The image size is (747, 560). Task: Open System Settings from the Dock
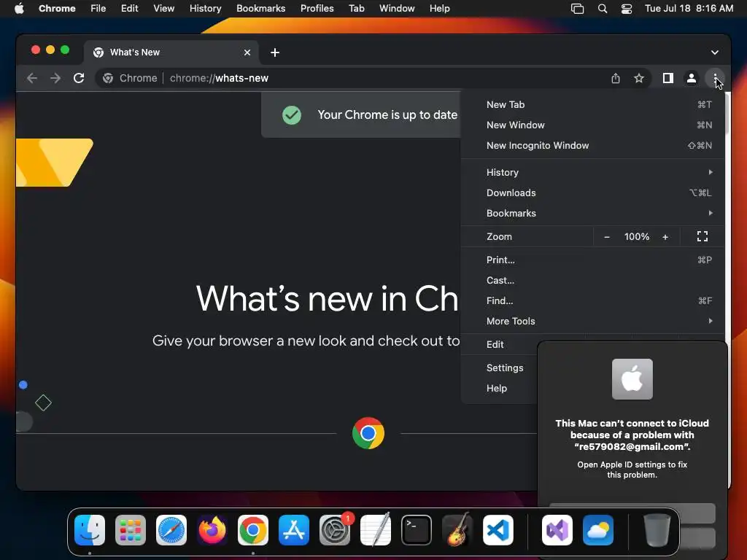335,530
